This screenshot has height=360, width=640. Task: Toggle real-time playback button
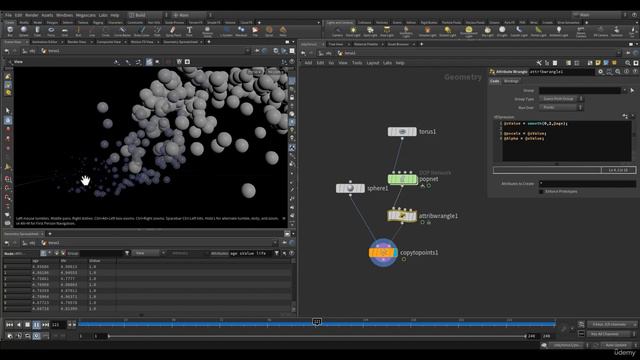[36, 336]
